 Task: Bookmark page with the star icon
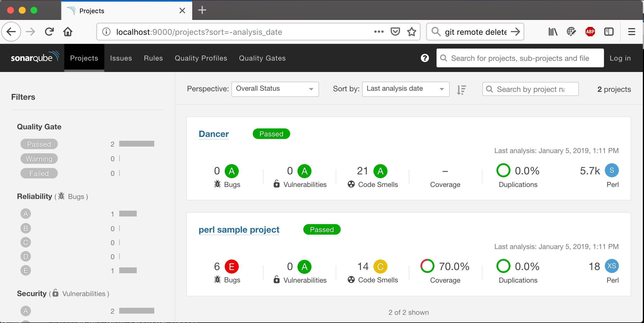coord(412,32)
